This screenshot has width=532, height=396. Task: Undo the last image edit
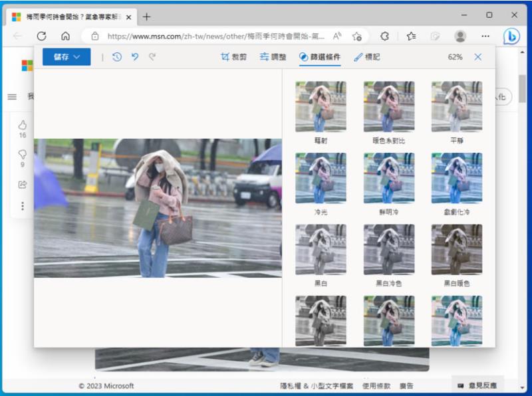[x=135, y=56]
